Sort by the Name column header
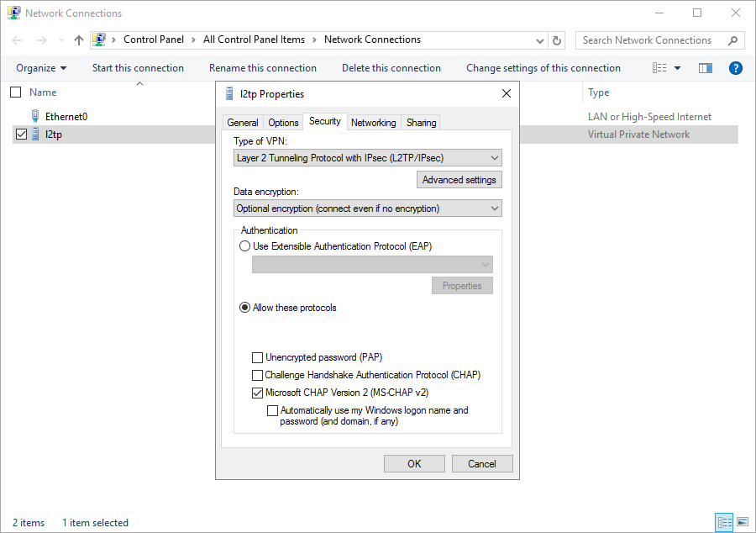The image size is (756, 533). (x=43, y=92)
